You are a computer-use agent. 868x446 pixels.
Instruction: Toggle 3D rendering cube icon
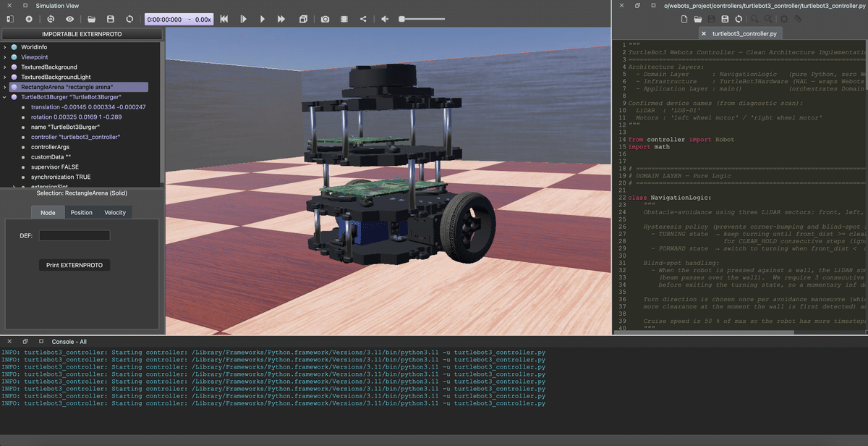[303, 19]
